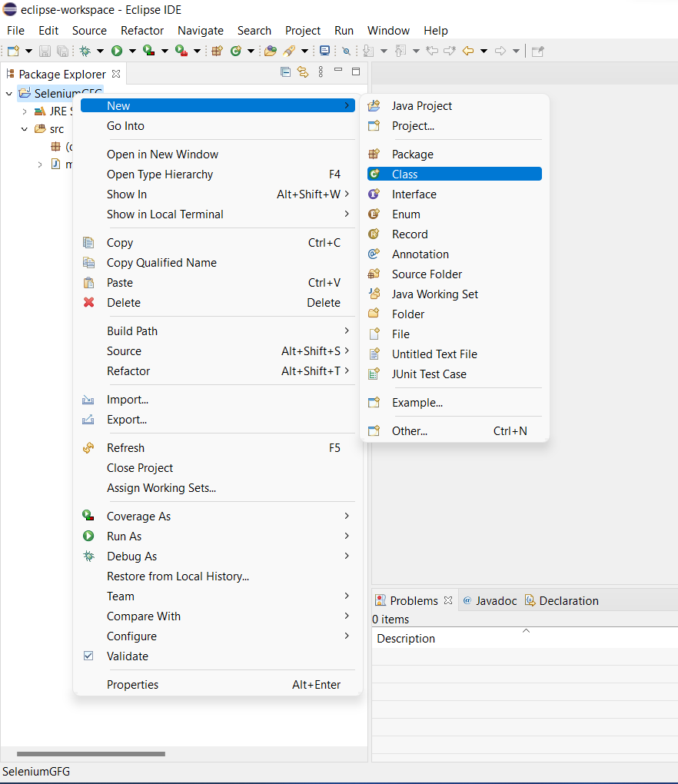Viewport: 678px width, 784px height.
Task: Click the Open Type toolbar icon
Action: [271, 51]
